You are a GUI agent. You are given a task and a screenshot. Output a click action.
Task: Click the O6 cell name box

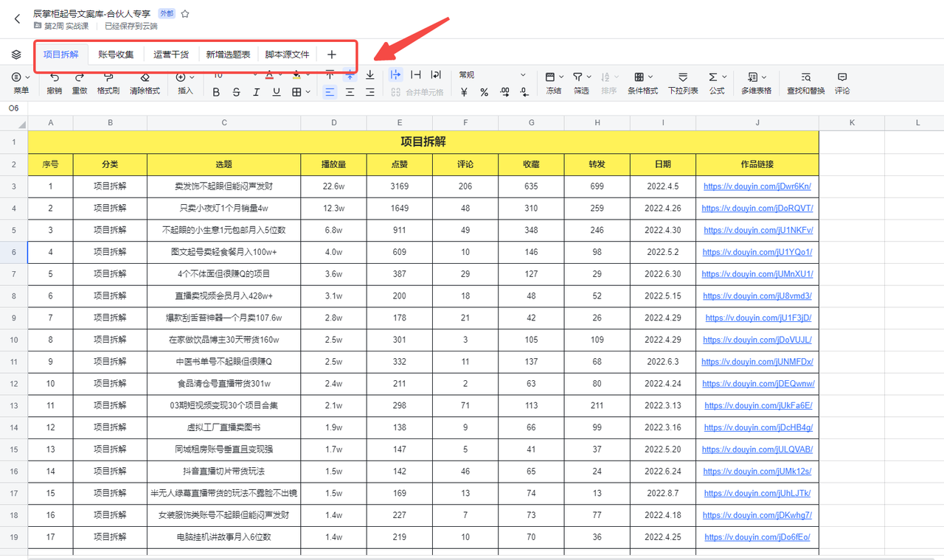click(14, 108)
